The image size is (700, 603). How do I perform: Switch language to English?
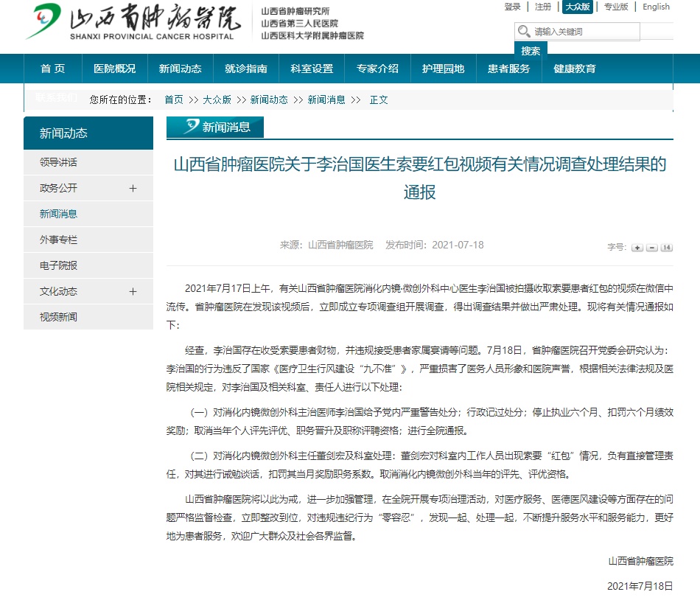(x=656, y=7)
